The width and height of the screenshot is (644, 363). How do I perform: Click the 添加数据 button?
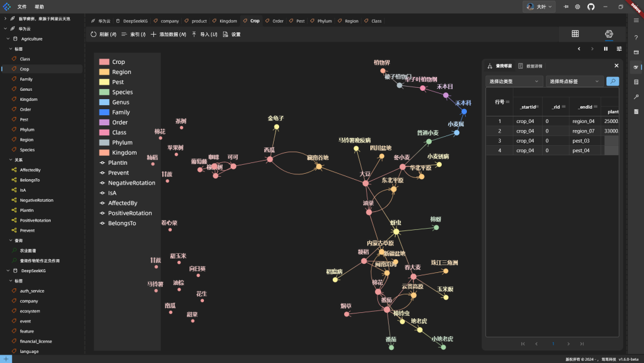point(168,34)
